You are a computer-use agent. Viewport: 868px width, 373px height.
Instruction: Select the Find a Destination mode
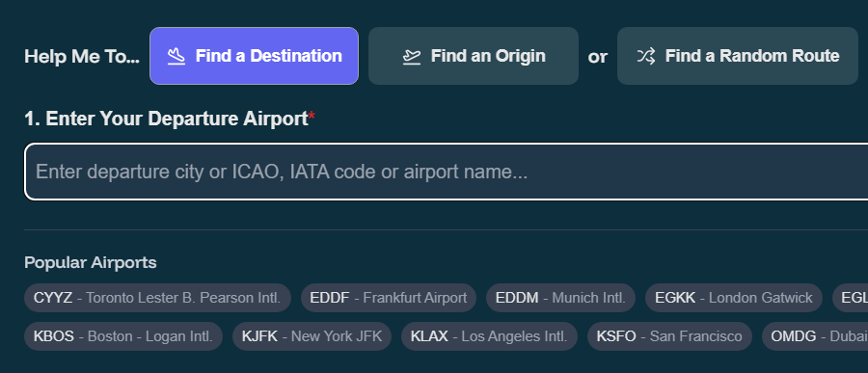click(x=254, y=56)
